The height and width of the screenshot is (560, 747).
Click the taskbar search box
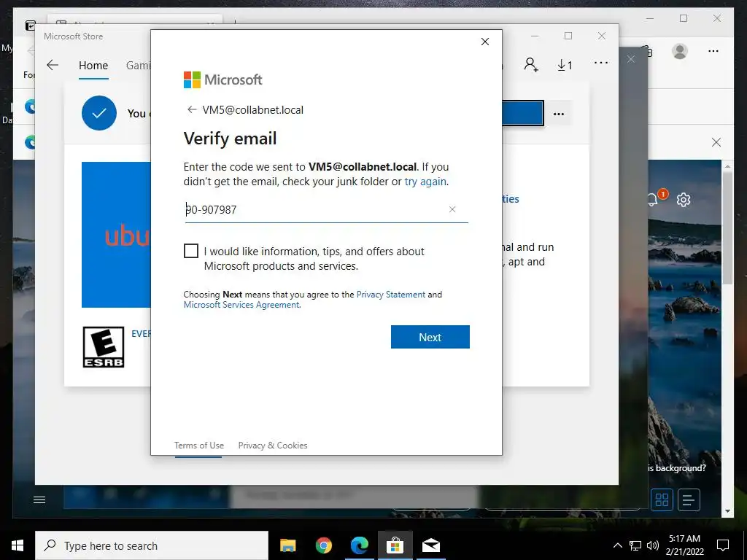[x=152, y=545]
